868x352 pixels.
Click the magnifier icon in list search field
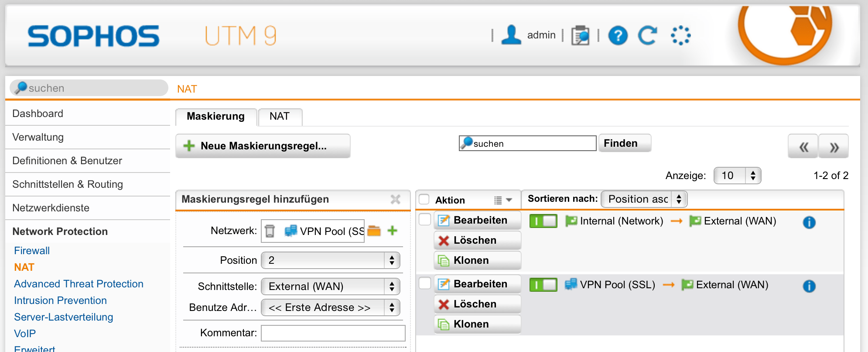(467, 142)
